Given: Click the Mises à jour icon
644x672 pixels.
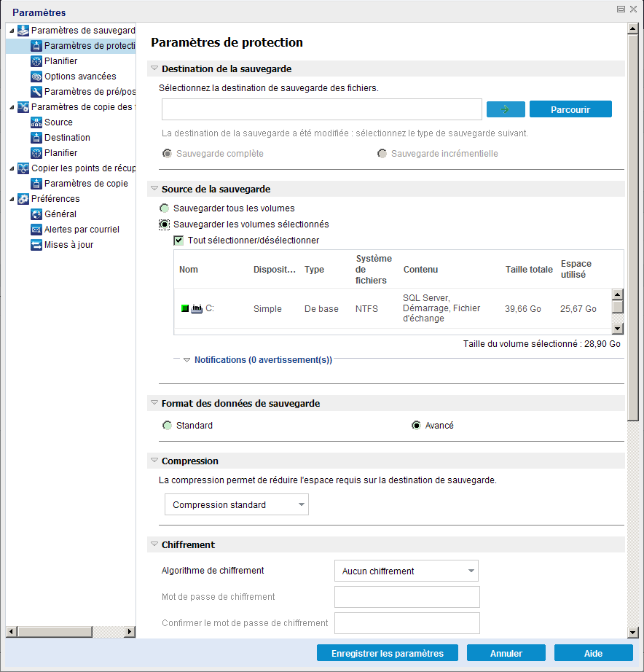Looking at the screenshot, I should tap(36, 245).
